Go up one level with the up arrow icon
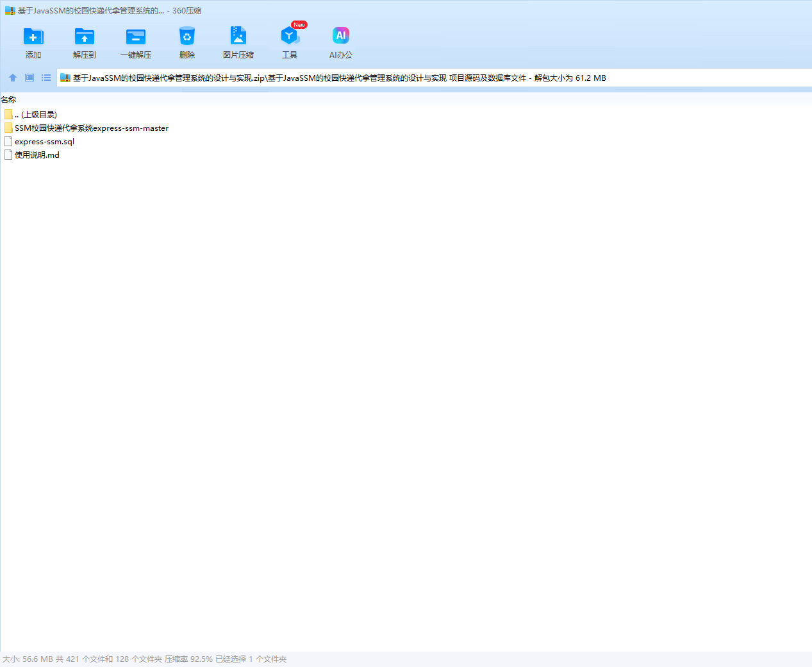 point(13,78)
